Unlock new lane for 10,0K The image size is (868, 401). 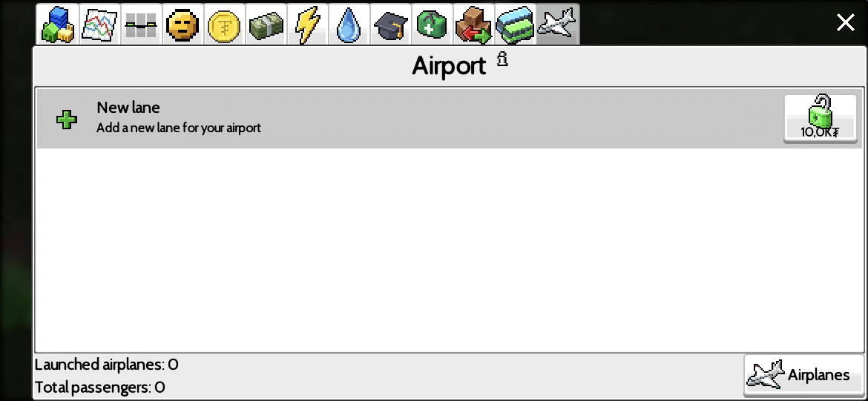[820, 119]
